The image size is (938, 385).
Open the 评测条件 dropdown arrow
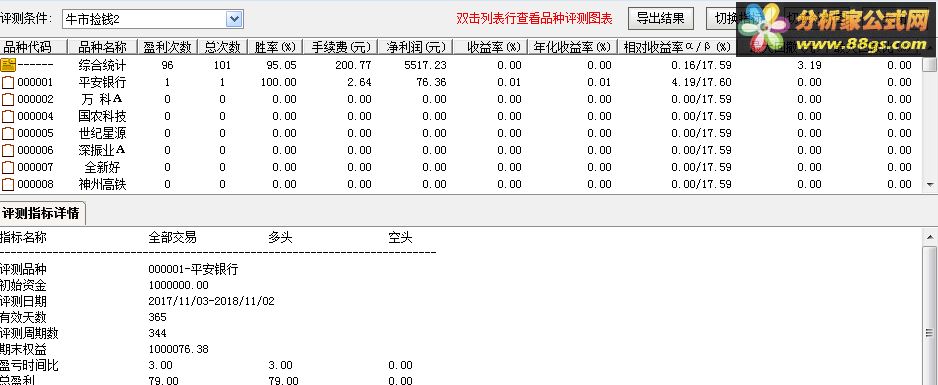click(234, 19)
